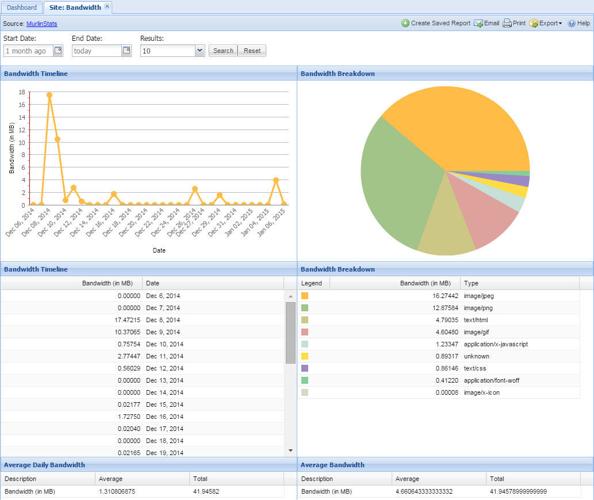Click the Search button

(x=223, y=51)
